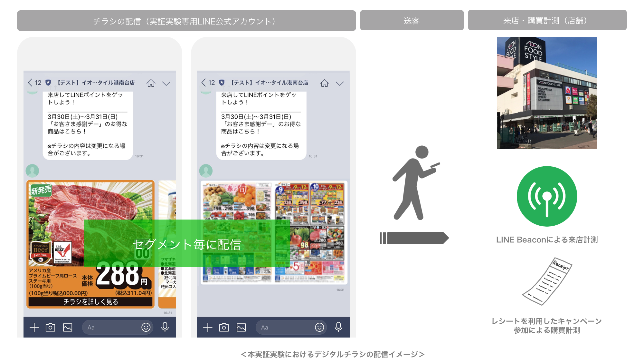Expand dropdown chevron in right chat header

340,83
